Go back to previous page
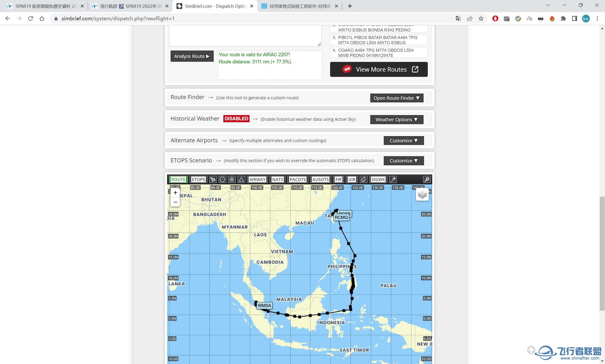The image size is (605, 364). point(8,19)
